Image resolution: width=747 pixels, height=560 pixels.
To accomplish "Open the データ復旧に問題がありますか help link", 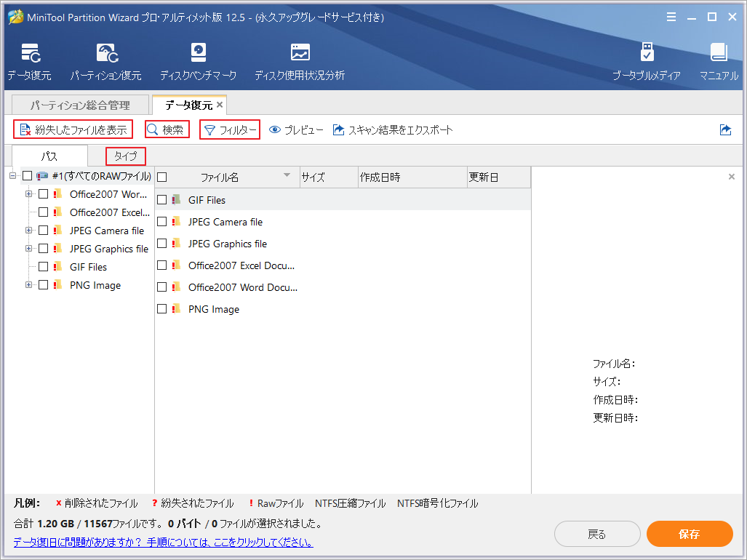I will point(164,543).
